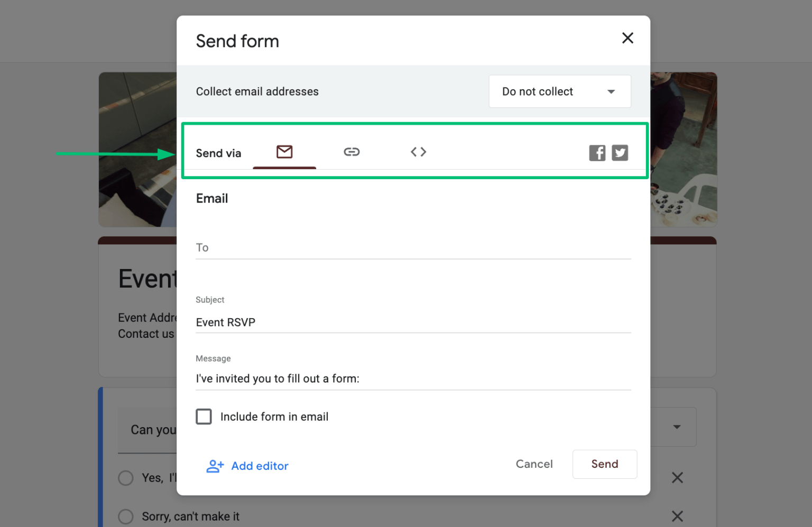Share the form via Facebook icon
812x527 pixels.
tap(597, 153)
